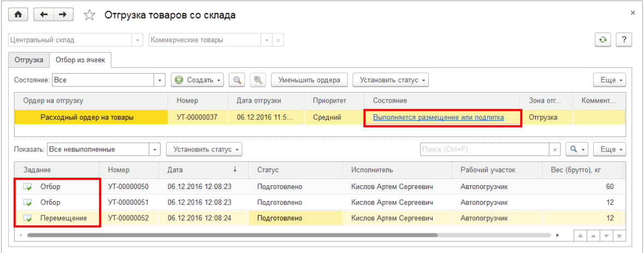Open help with the question mark button

point(623,40)
